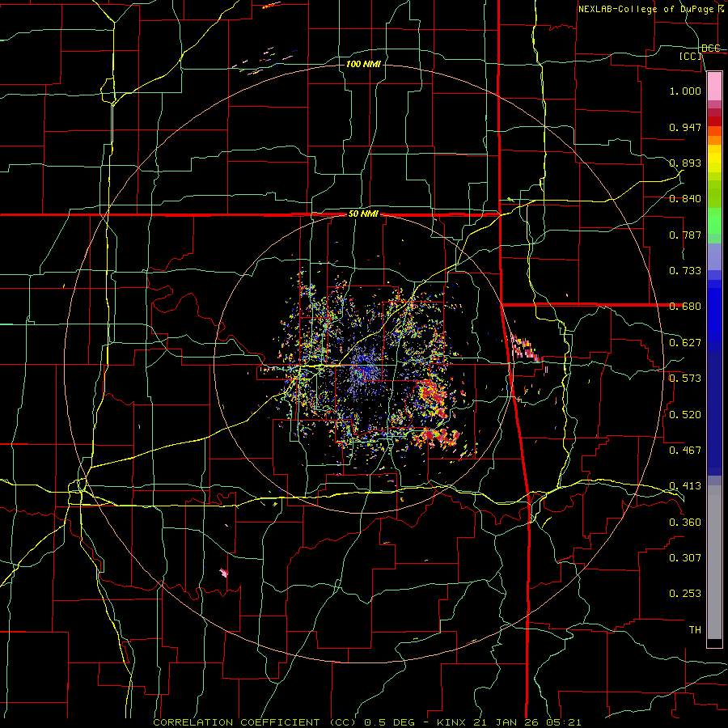The width and height of the screenshot is (728, 728).
Task: Click the 0.787 legend value
Action: click(685, 235)
